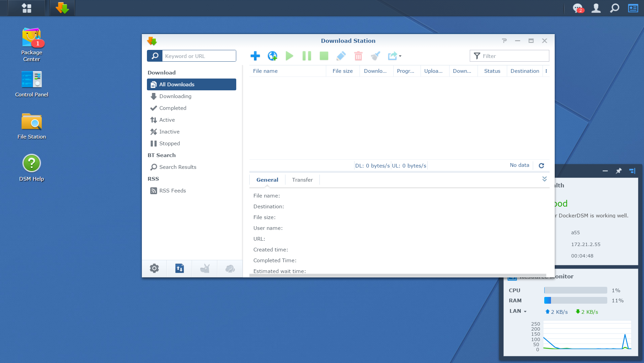This screenshot has width=644, height=363.
Task: Open Package Center desktop icon
Action: click(32, 45)
